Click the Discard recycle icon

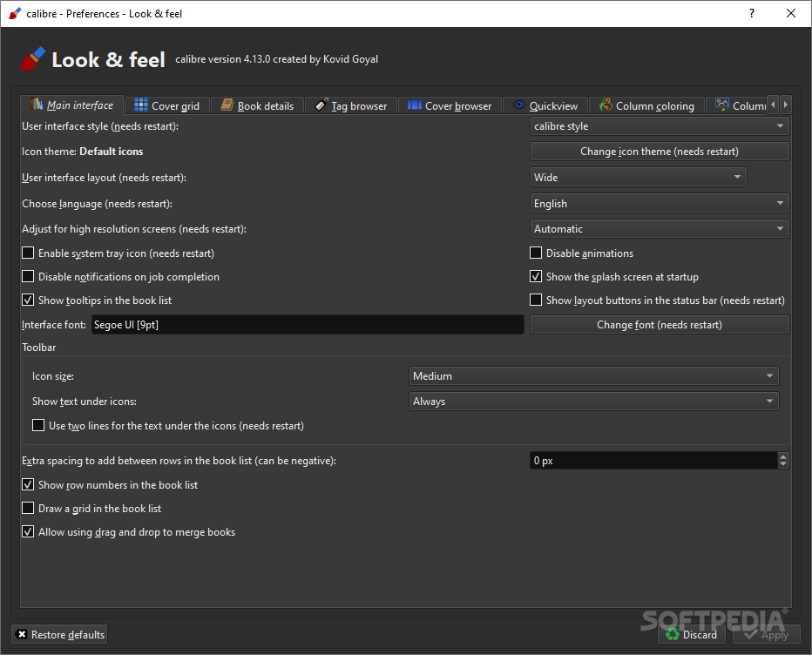tap(673, 634)
